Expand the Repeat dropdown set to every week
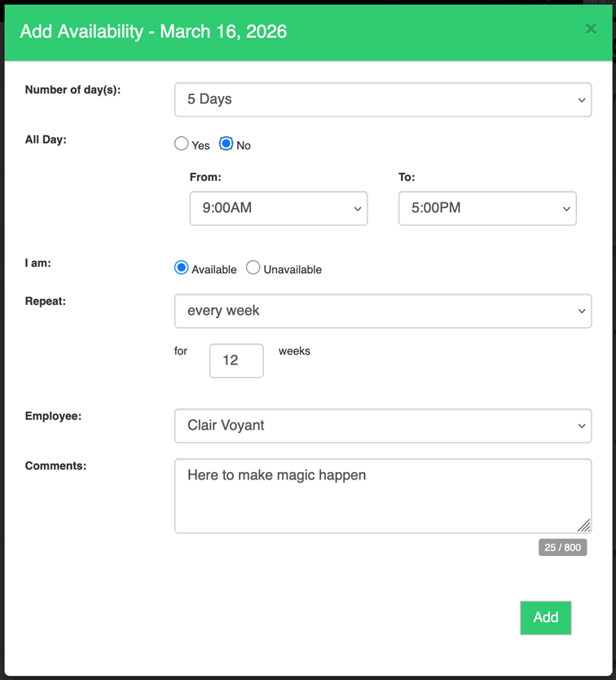Screen dimensions: 616x680 (x=382, y=311)
